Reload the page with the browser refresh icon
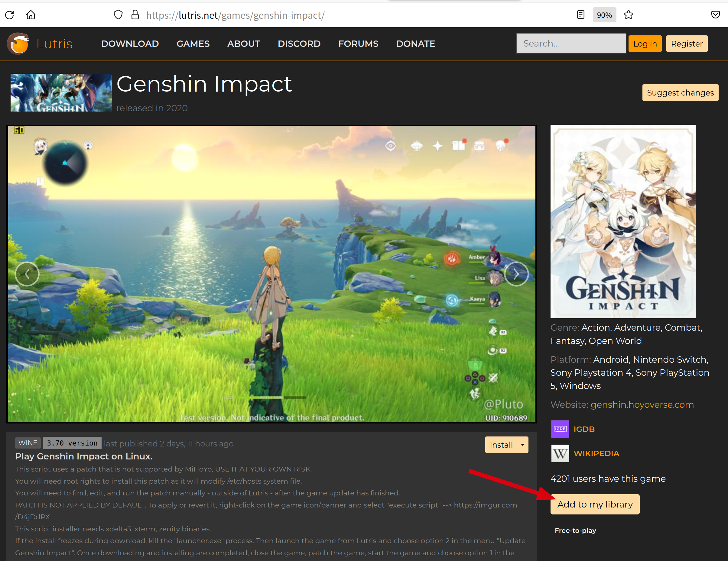 point(10,15)
